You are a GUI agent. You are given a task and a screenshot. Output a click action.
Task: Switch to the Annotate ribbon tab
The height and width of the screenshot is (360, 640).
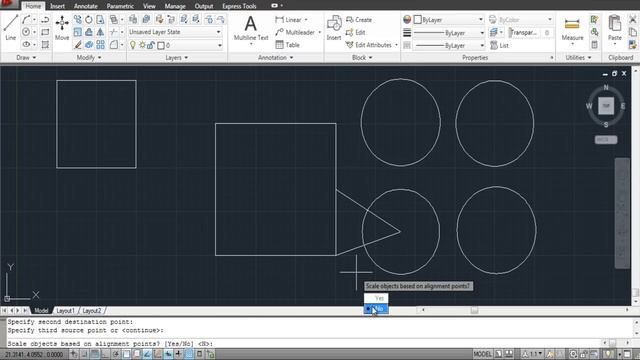(85, 6)
